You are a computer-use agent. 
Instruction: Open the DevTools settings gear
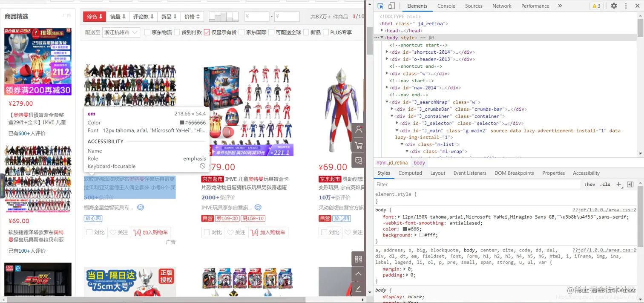click(613, 6)
